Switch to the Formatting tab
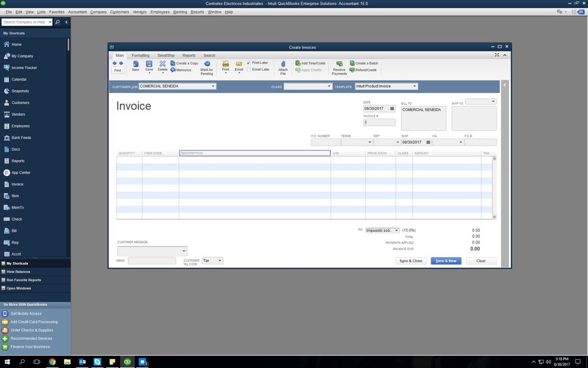588x368 pixels. (140, 55)
